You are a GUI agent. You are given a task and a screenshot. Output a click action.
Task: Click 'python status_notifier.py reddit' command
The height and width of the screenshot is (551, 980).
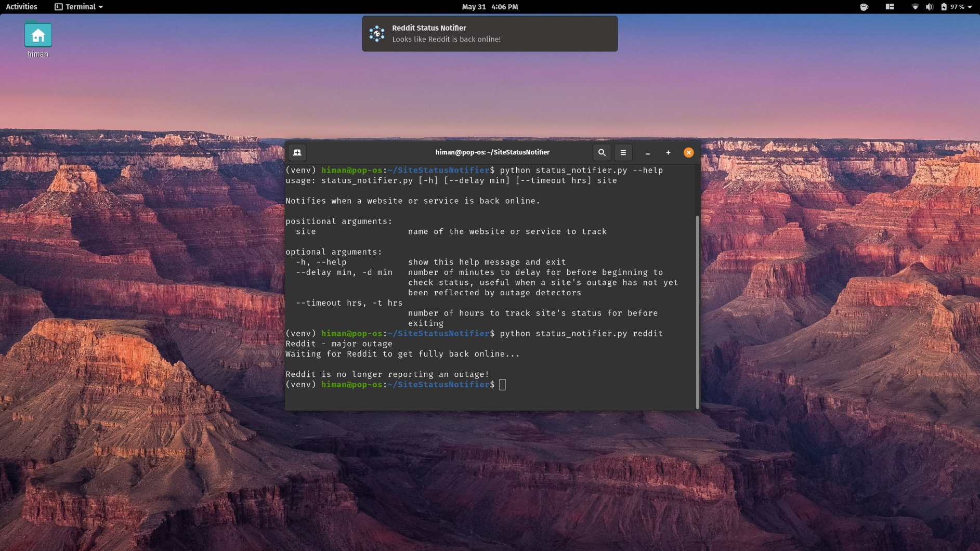coord(581,334)
